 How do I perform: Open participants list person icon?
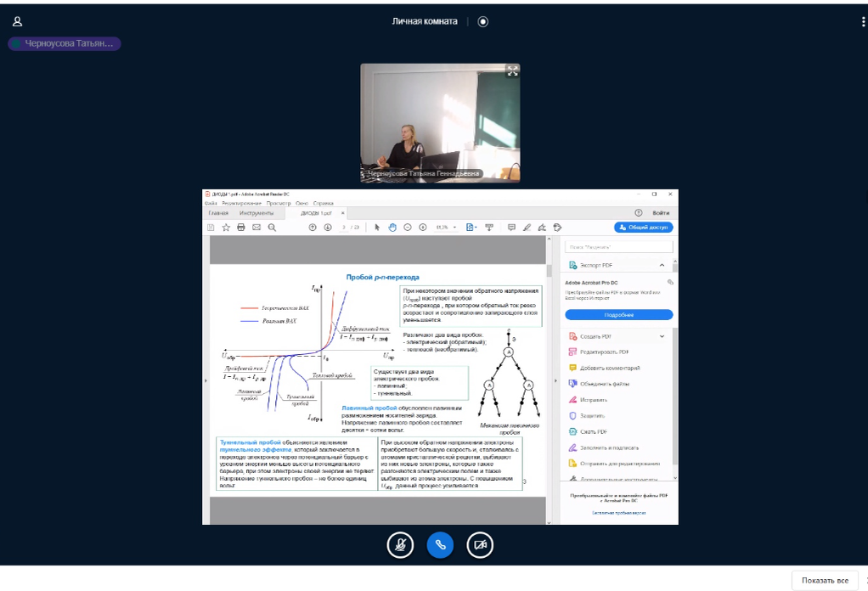[x=17, y=21]
